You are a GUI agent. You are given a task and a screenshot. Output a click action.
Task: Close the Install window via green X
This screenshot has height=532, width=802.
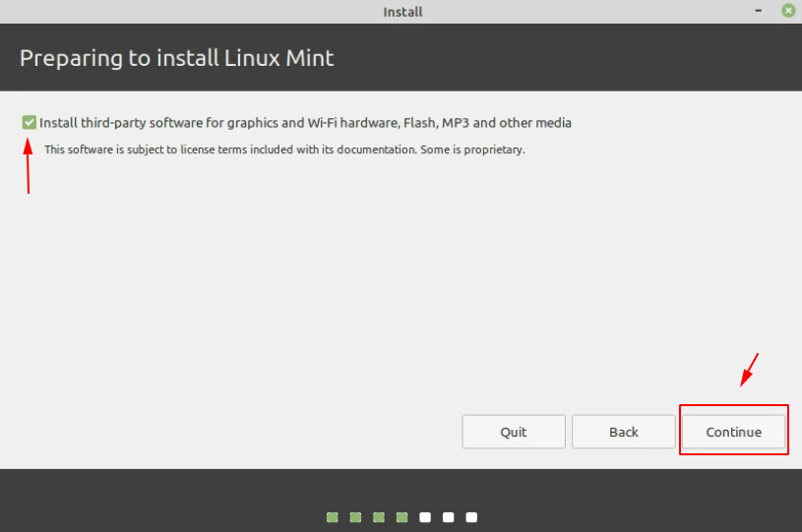pyautogui.click(x=788, y=10)
